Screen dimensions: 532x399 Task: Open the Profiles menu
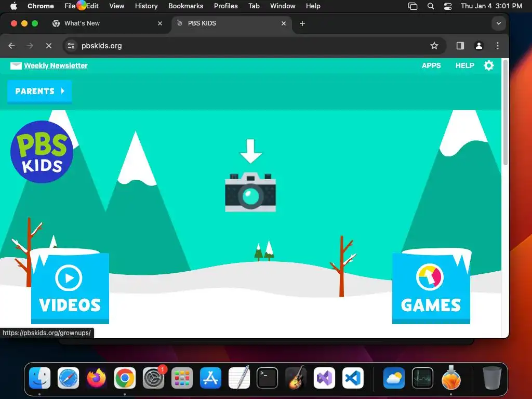tap(225, 6)
